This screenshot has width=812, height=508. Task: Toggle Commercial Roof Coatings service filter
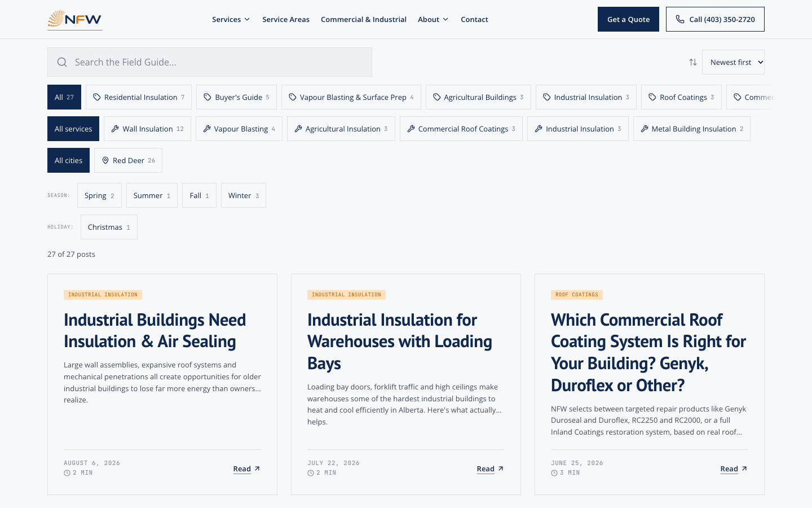(x=461, y=129)
